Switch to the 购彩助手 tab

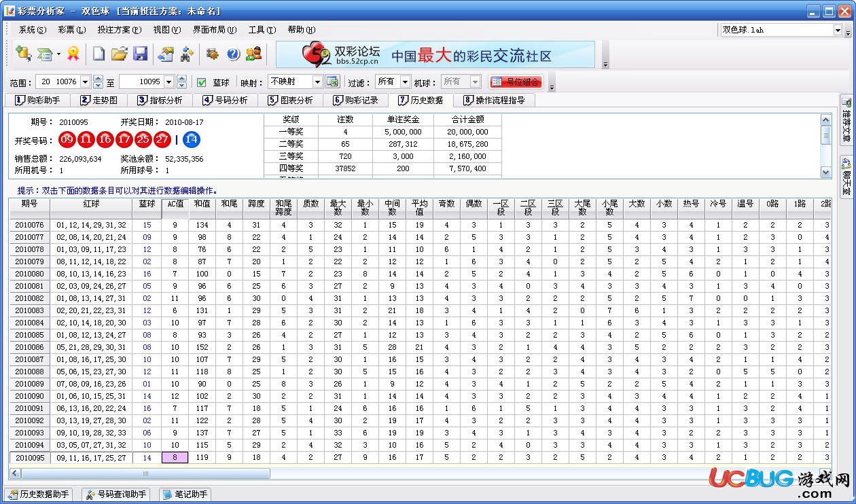tap(38, 100)
